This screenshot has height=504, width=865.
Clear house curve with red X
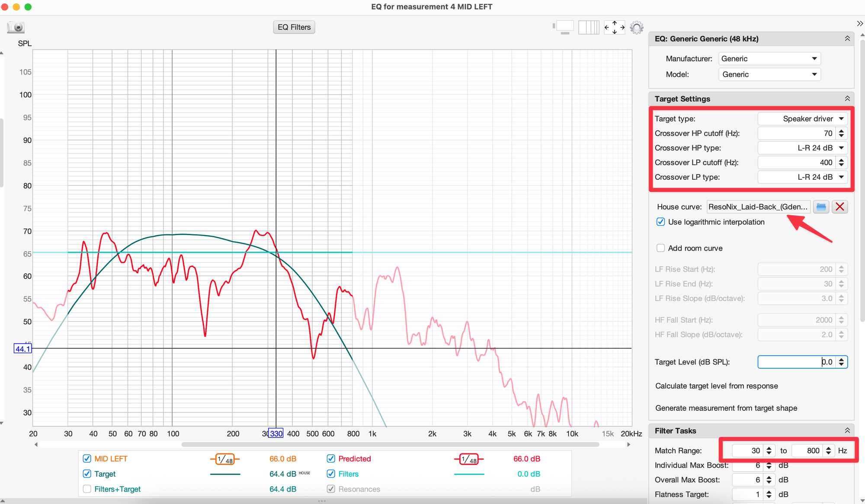coord(839,207)
